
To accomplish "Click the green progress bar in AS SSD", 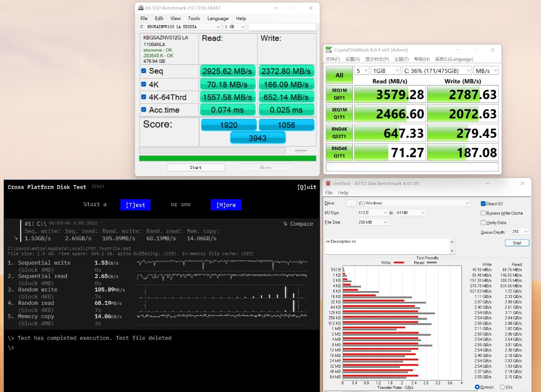I will click(227, 159).
